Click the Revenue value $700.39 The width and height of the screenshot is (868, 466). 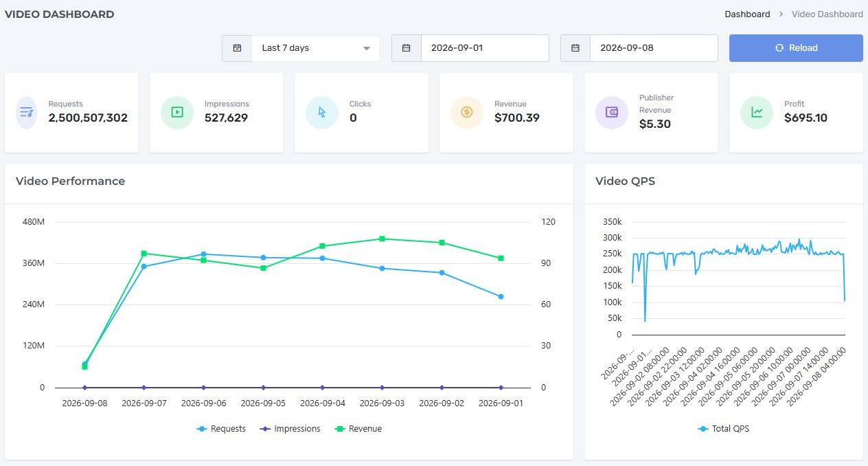coord(517,118)
